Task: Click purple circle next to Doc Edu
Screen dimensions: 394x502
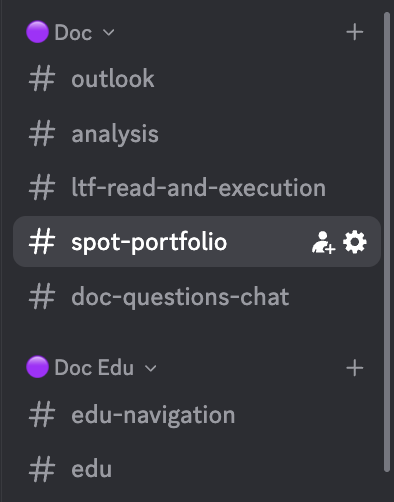Action: click(x=38, y=367)
